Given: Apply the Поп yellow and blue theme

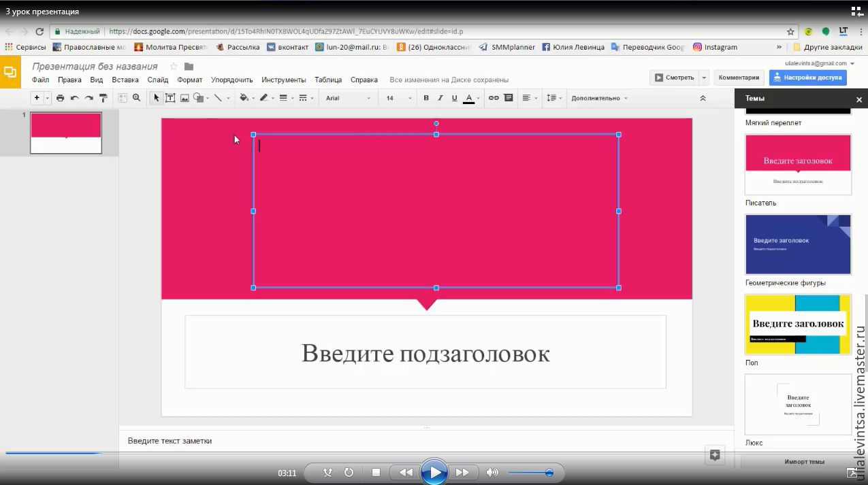Looking at the screenshot, I should coord(798,324).
